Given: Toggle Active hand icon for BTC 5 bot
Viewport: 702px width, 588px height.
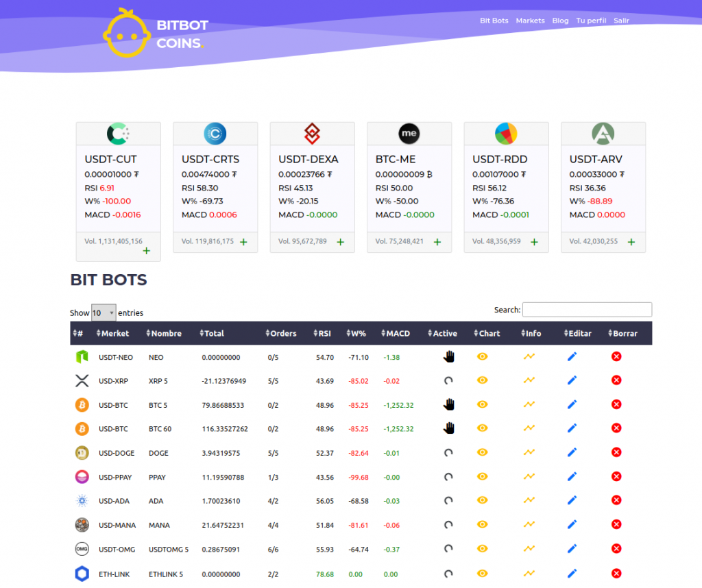Looking at the screenshot, I should (x=449, y=404).
